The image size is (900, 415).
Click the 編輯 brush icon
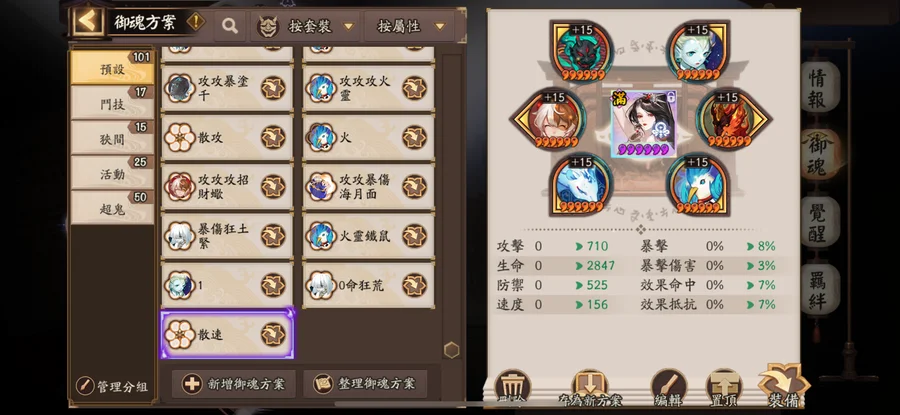tap(668, 387)
